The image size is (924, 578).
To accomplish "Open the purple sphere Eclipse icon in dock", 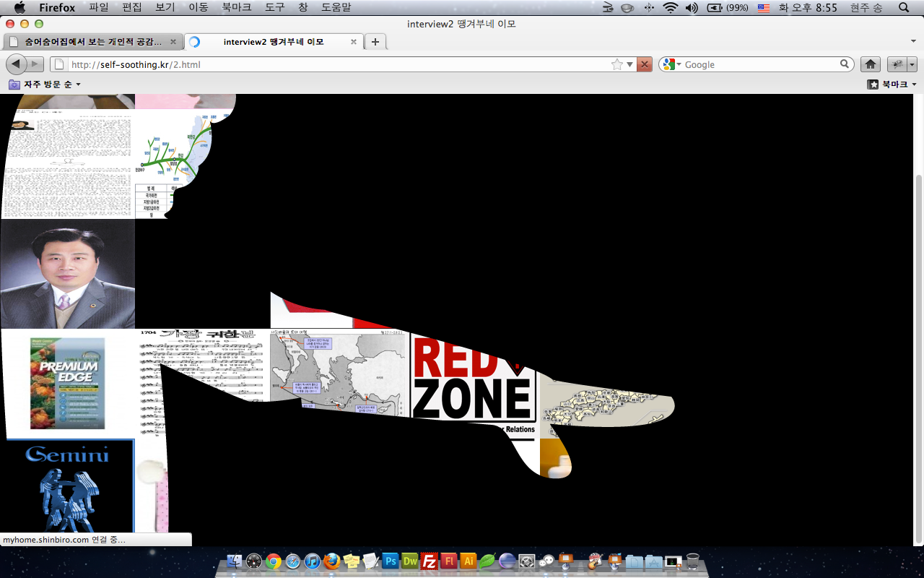I will tap(507, 561).
